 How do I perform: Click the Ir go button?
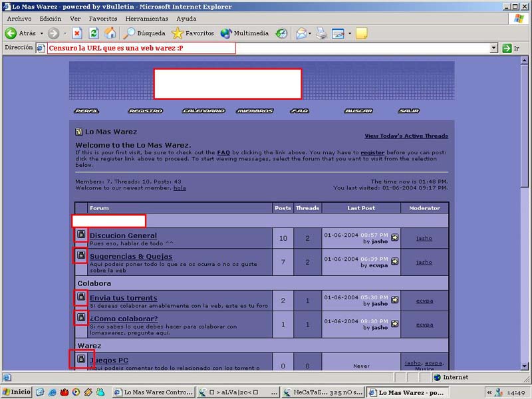pos(511,48)
